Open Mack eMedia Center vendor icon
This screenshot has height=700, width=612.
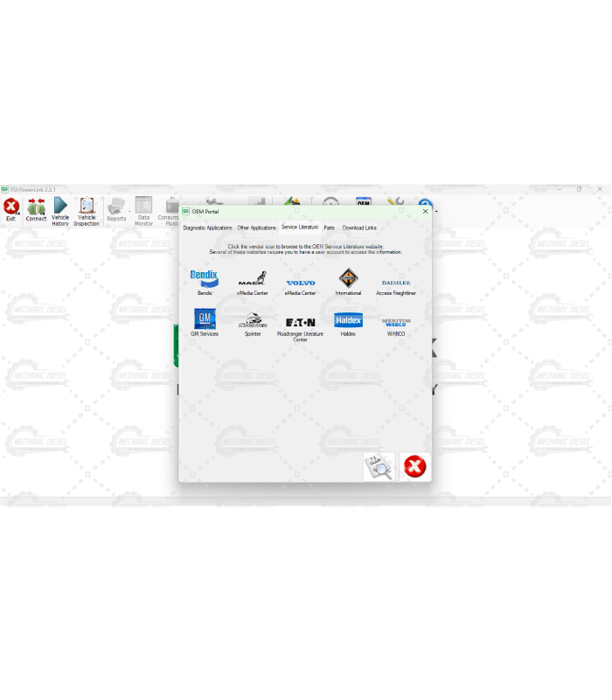pos(252,279)
